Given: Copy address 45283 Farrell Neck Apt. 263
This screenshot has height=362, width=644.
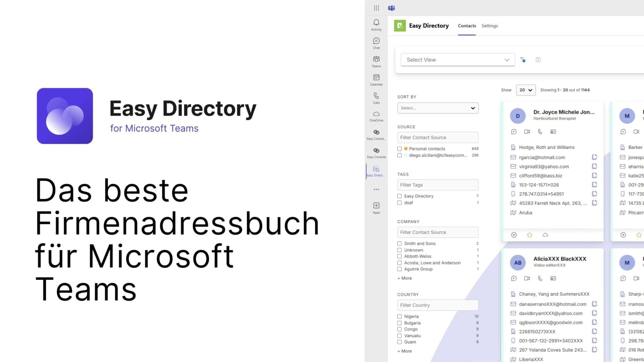Looking at the screenshot, I should tap(594, 203).
